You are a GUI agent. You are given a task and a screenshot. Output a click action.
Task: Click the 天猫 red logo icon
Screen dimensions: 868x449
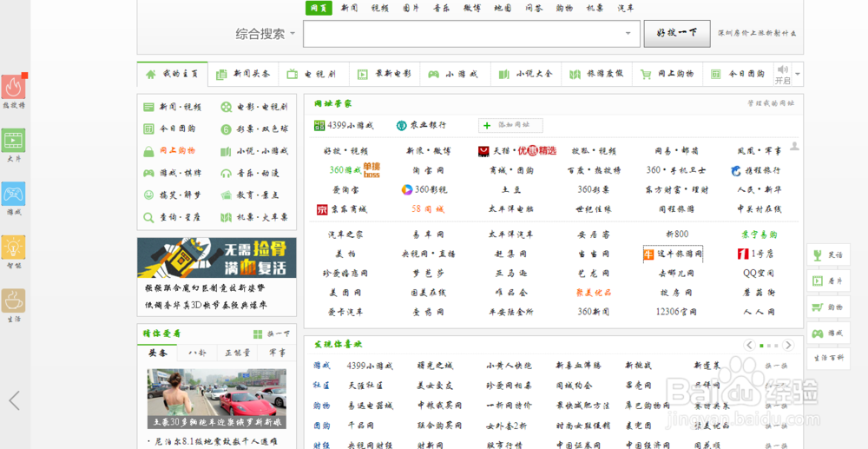[x=483, y=150]
